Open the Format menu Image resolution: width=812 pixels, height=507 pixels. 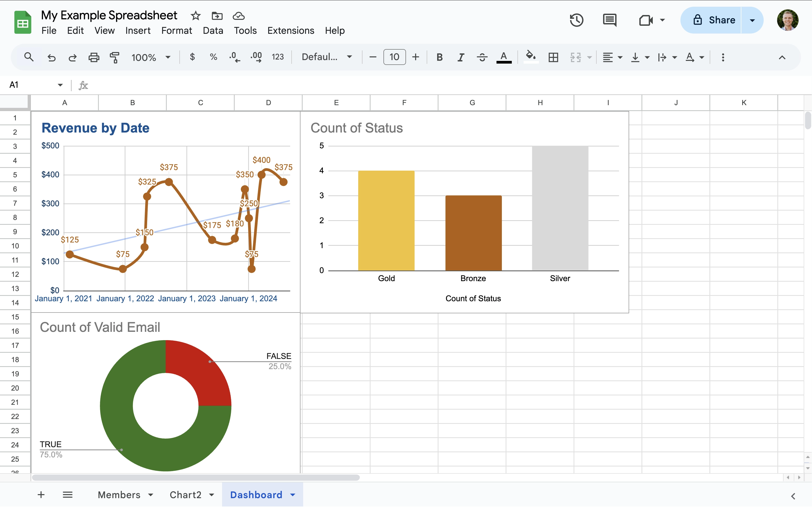[x=176, y=31]
